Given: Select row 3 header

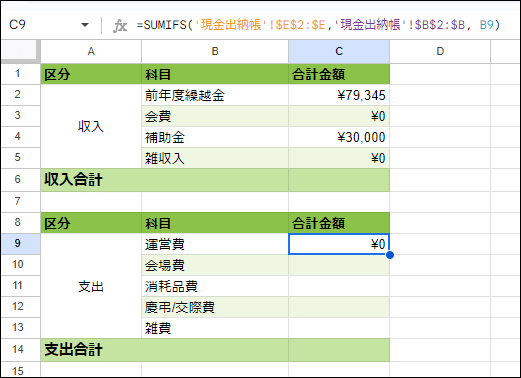Looking at the screenshot, I should click(x=21, y=116).
